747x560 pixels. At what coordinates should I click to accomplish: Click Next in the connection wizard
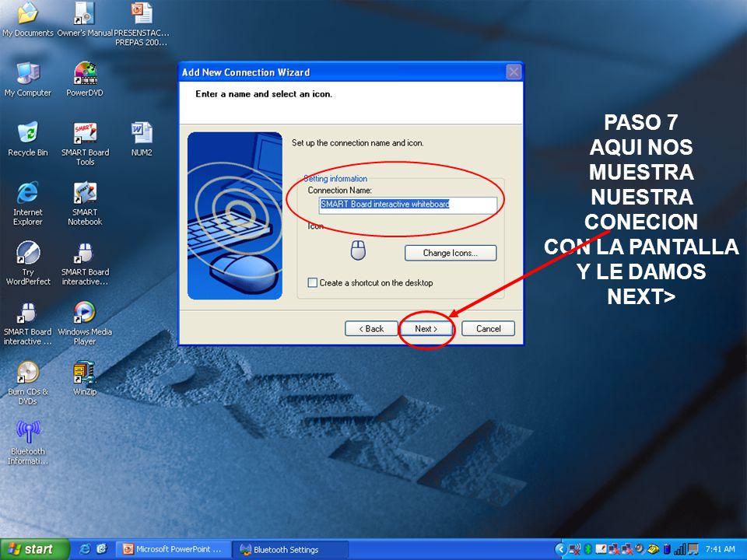click(x=426, y=328)
